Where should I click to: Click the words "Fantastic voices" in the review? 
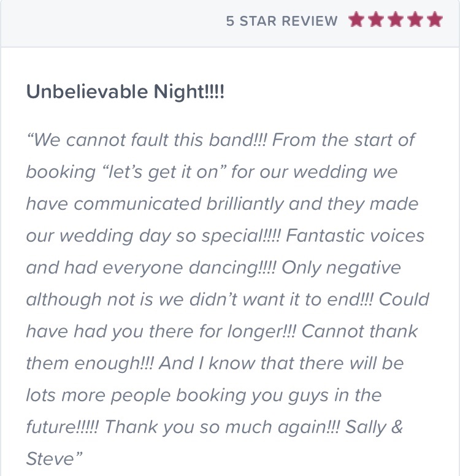355,236
